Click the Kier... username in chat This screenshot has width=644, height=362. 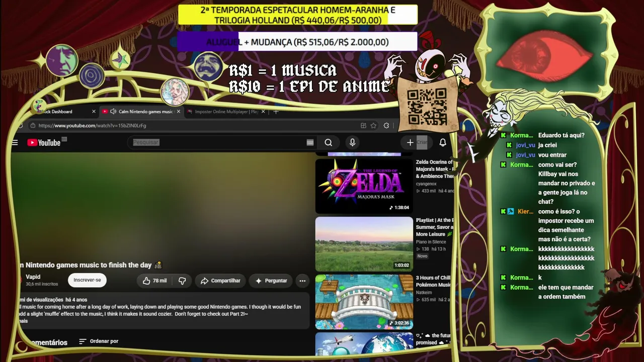coord(525,212)
